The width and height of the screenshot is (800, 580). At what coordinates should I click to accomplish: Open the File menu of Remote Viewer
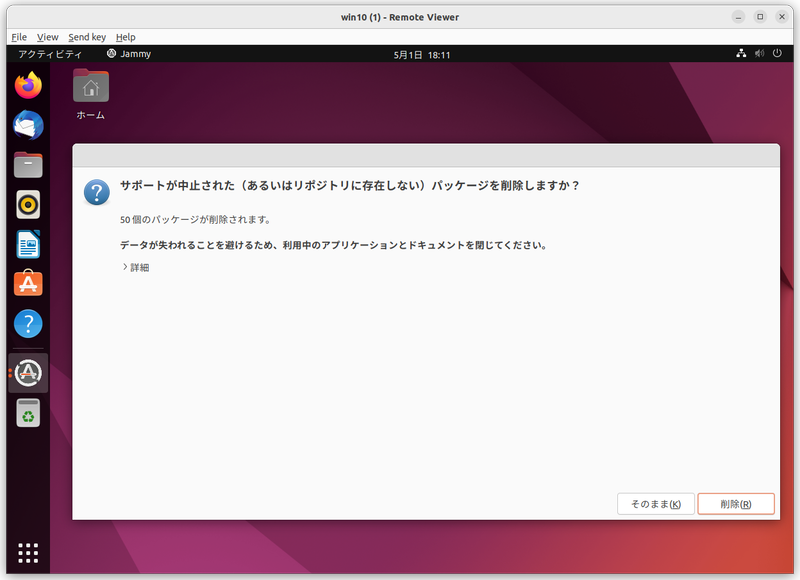click(x=18, y=36)
